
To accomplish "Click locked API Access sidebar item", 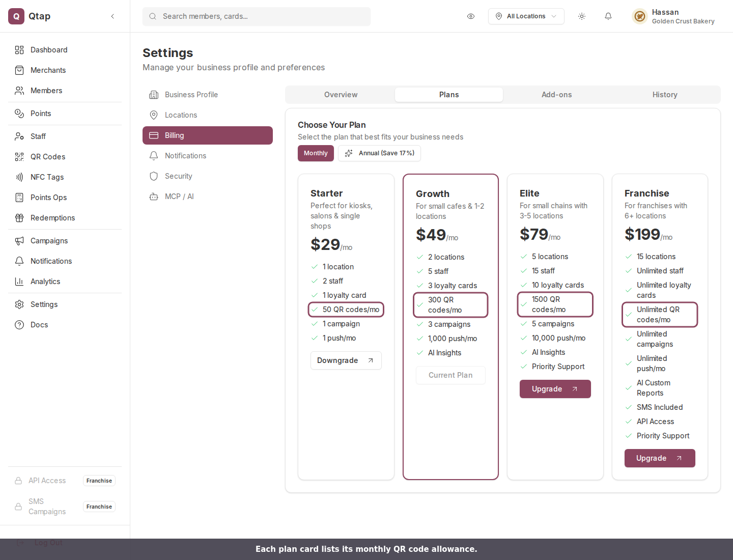I will pyautogui.click(x=65, y=481).
